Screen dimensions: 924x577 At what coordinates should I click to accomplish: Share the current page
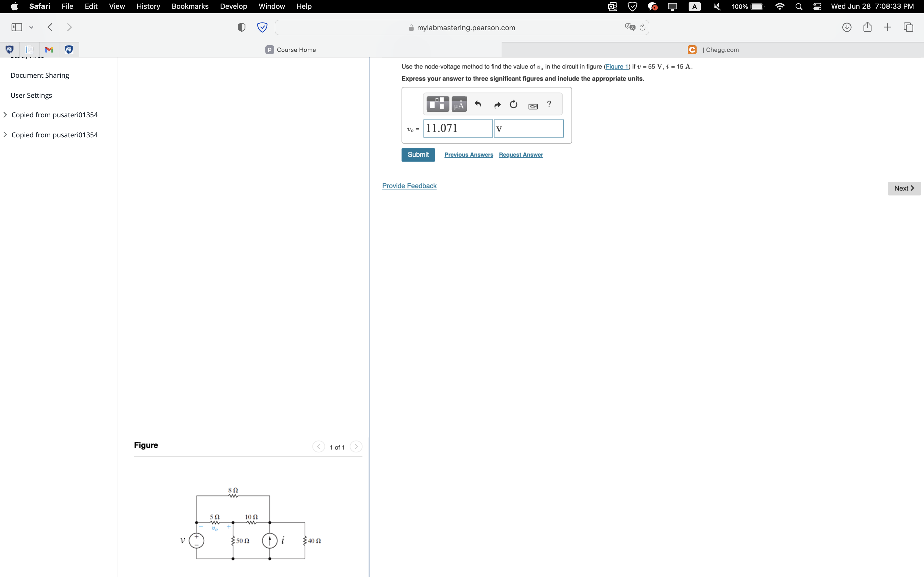(867, 27)
